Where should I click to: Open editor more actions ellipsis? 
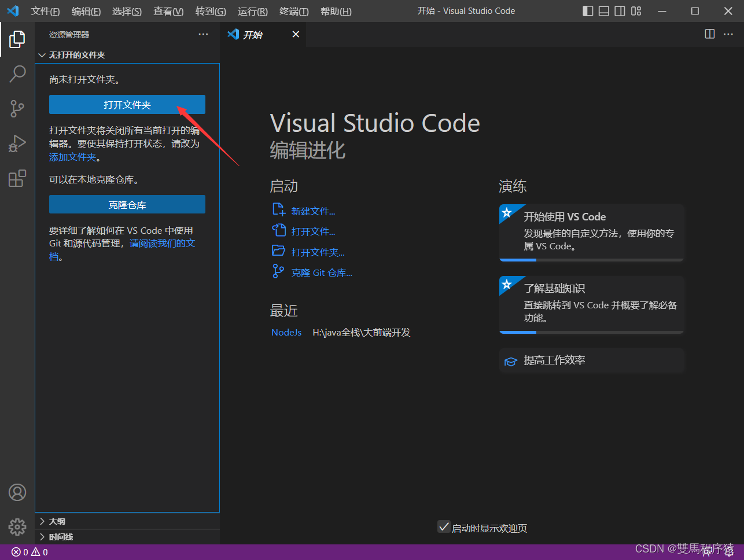(728, 34)
